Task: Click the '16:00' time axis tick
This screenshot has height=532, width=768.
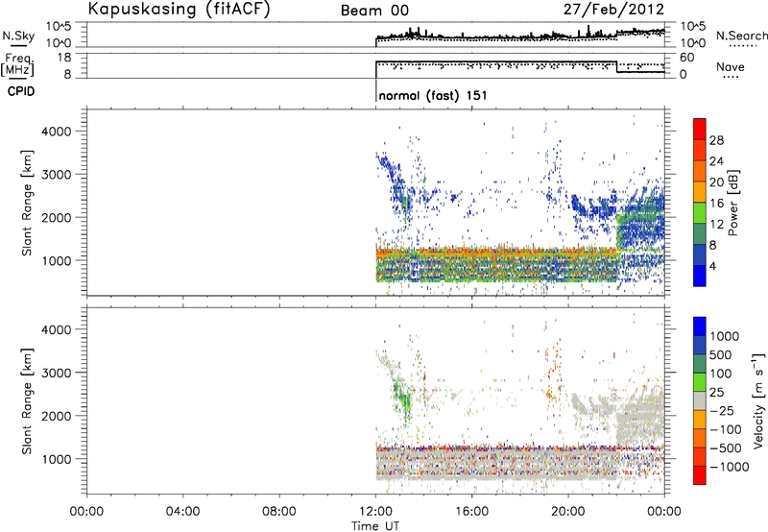Action: pyautogui.click(x=471, y=512)
